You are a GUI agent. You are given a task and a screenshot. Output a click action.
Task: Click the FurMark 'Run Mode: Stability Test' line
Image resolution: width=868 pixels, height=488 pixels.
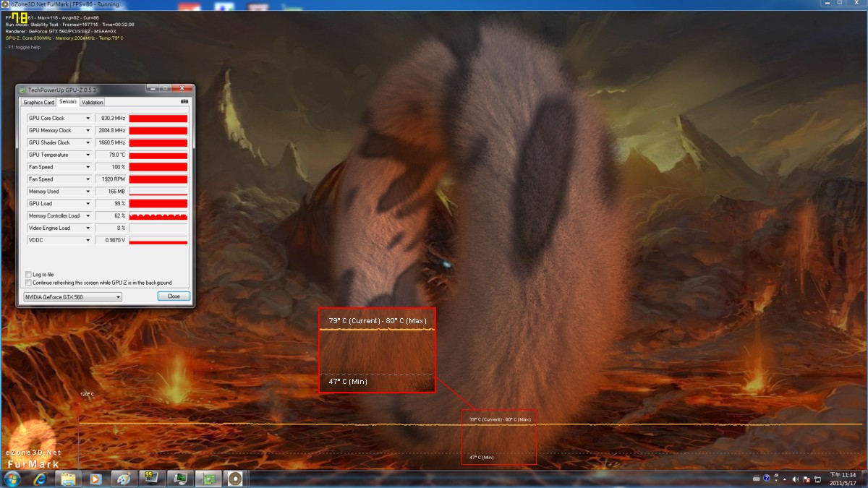69,25
